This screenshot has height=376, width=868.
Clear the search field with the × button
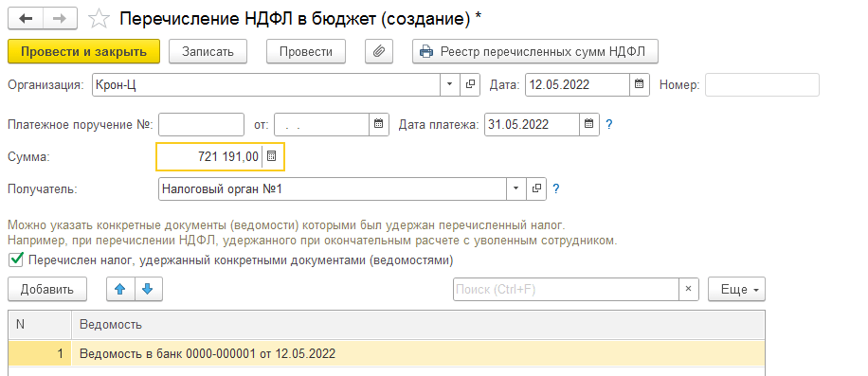pos(689,289)
